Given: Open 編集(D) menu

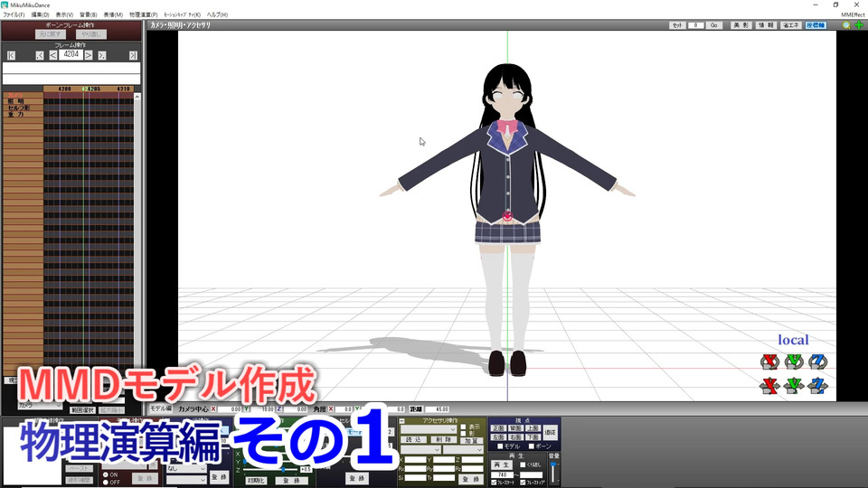Looking at the screenshot, I should (40, 15).
